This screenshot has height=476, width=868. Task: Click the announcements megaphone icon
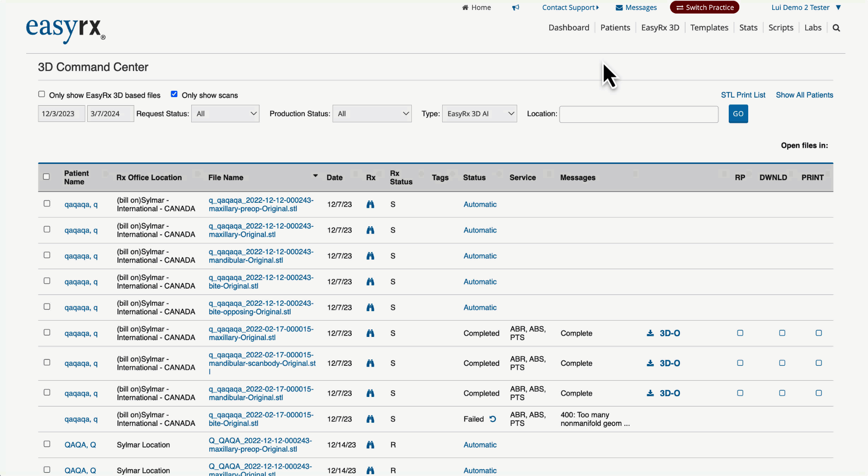pyautogui.click(x=516, y=8)
